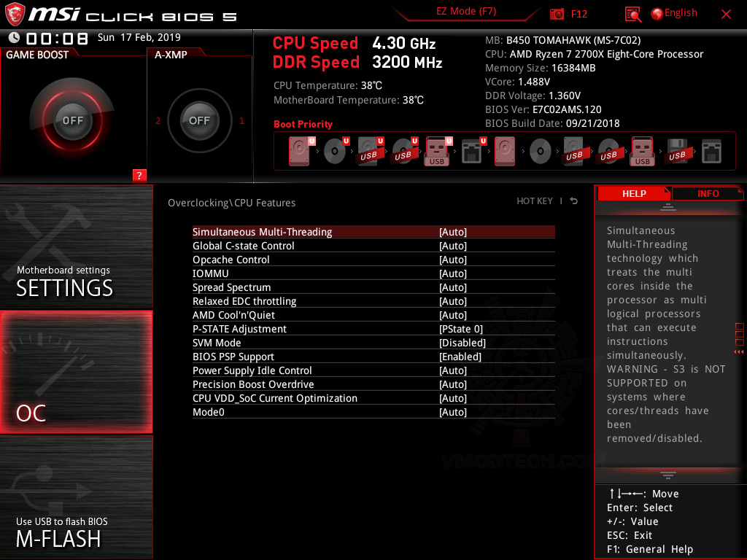
Task: Choose the network boot icon in Boot Priority
Action: tap(470, 150)
